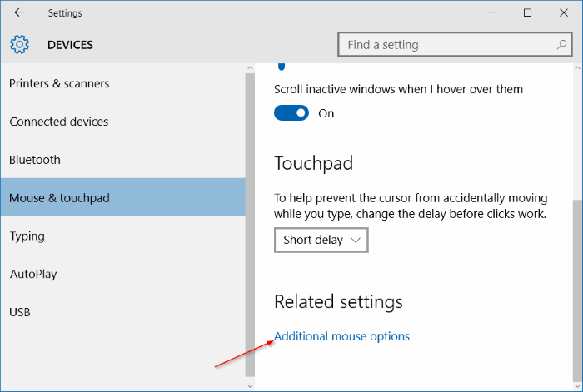Click the search magnifier icon
Viewport: 583px width, 392px height.
point(561,45)
